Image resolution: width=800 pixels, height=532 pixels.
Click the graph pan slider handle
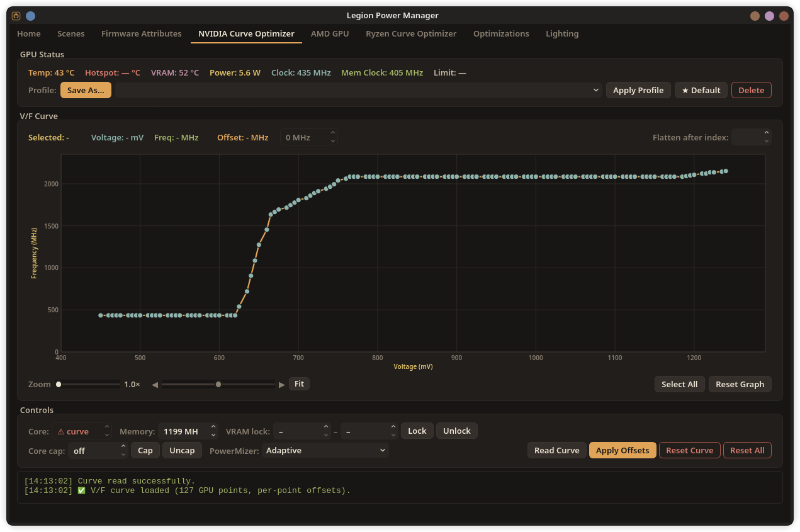[218, 384]
